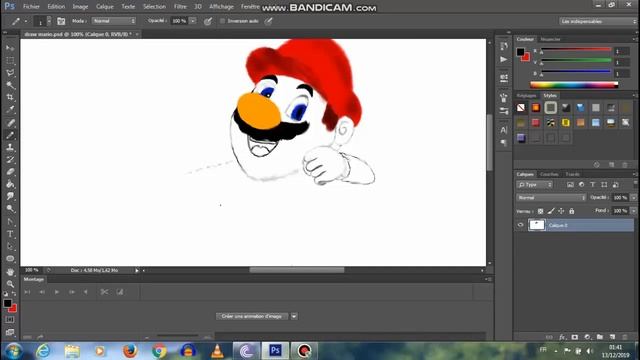This screenshot has height=360, width=640.
Task: Launch Firefox from the taskbar
Action: [130, 351]
